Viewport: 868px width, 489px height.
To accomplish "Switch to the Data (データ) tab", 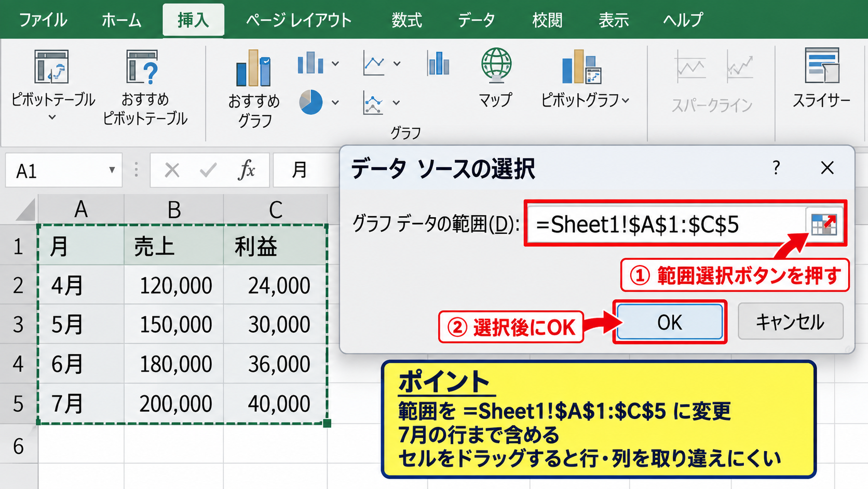I will click(476, 20).
